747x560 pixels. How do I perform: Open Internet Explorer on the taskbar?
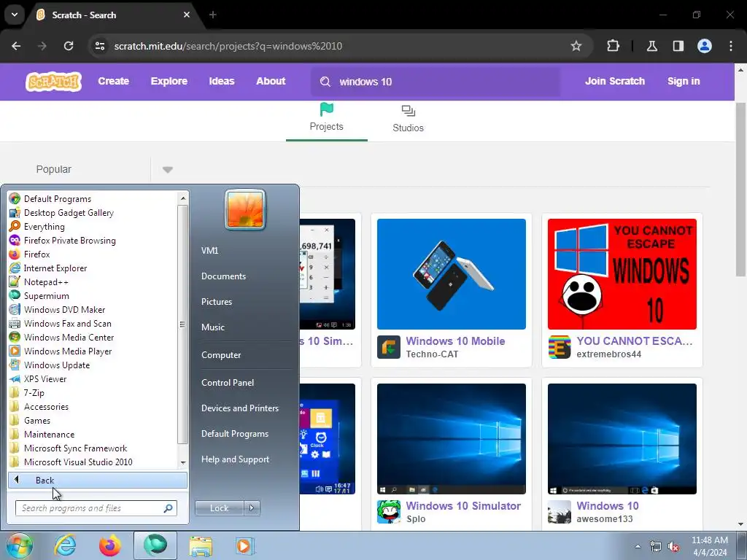65,545
